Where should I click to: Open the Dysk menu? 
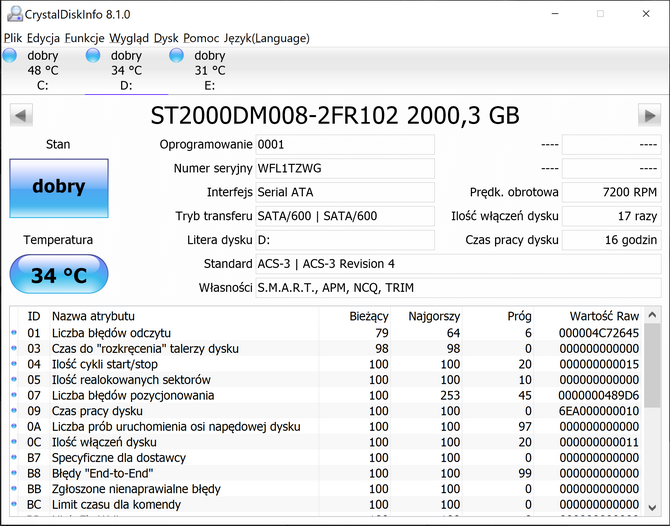[x=166, y=38]
